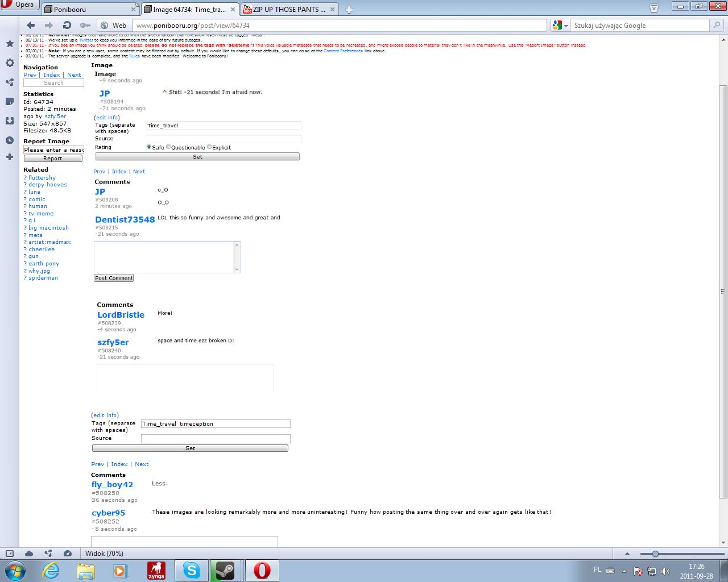Viewport: 728px width, 582px height.
Task: Open the Zynga icon on the taskbar
Action: [156, 571]
